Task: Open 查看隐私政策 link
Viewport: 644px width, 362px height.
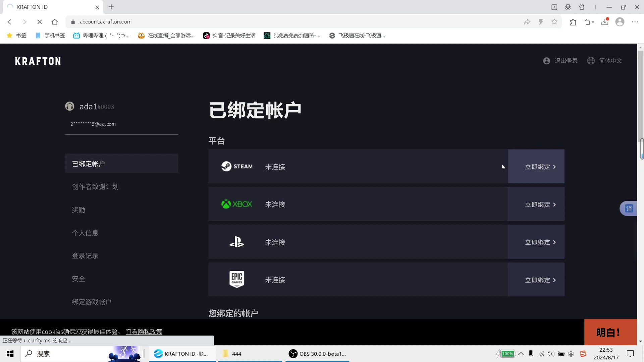Action: [144, 331]
